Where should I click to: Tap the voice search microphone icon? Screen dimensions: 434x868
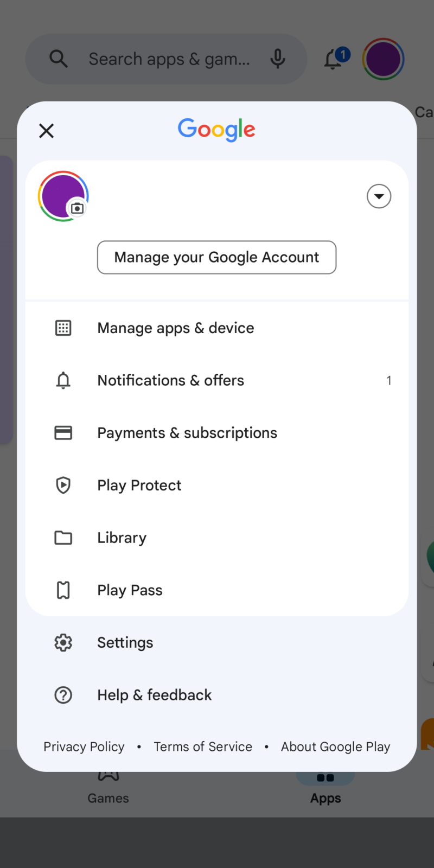pyautogui.click(x=278, y=59)
